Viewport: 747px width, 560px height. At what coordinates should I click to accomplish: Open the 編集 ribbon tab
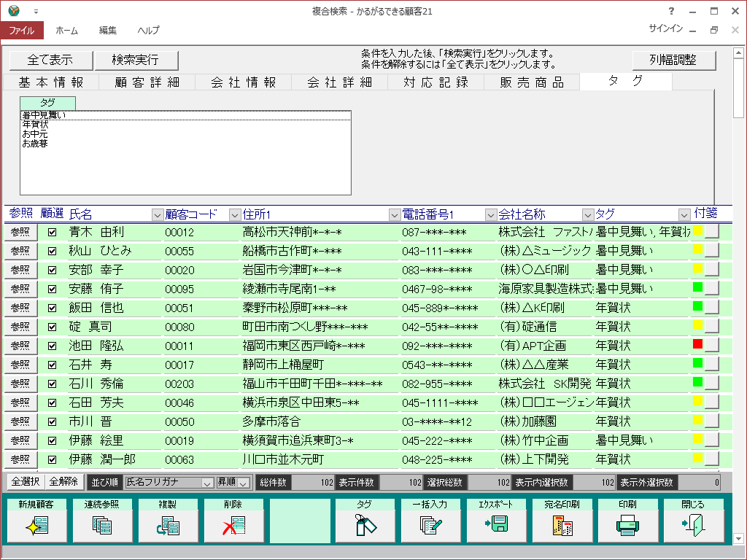pos(108,31)
